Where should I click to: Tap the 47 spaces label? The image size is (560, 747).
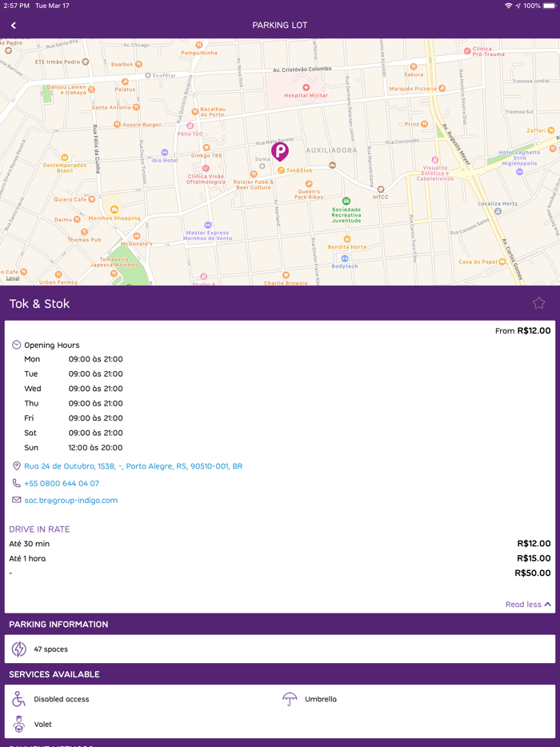click(x=51, y=649)
